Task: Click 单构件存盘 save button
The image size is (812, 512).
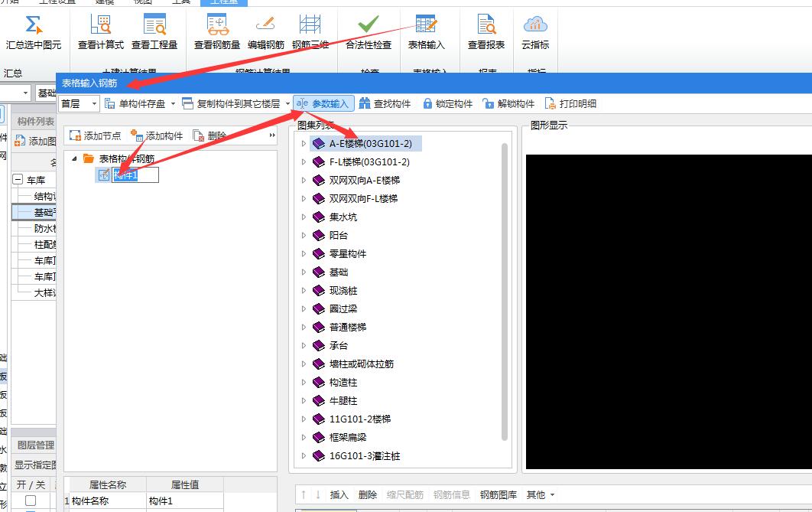Action: click(135, 103)
